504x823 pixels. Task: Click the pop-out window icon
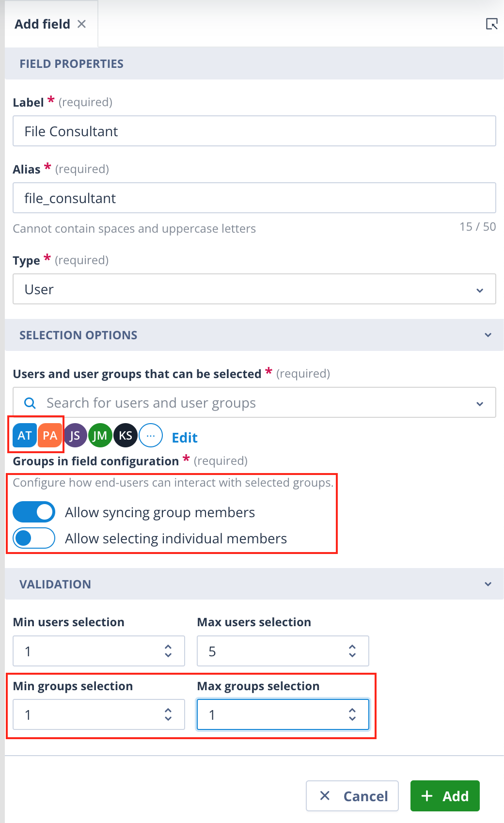(x=492, y=24)
